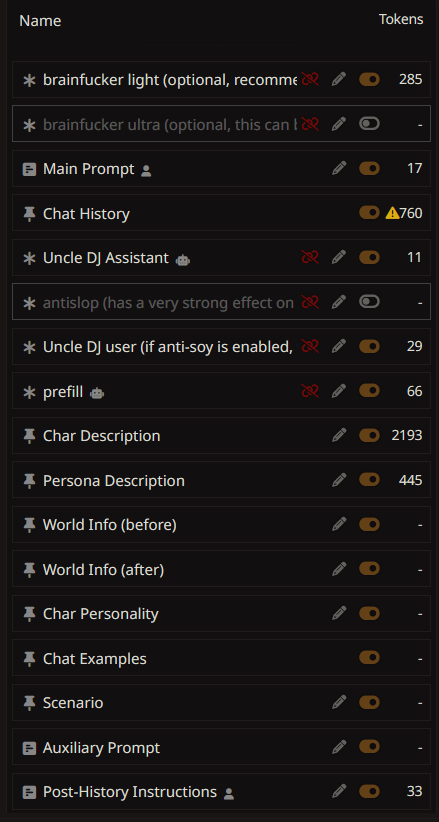
Task: Open the Main Prompt pencil editor
Action: coord(339,168)
